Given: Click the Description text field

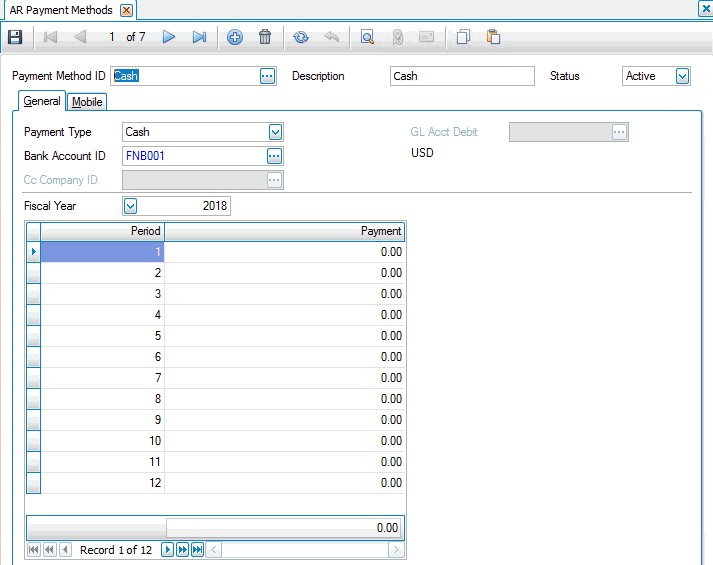Looking at the screenshot, I should pyautogui.click(x=461, y=76).
